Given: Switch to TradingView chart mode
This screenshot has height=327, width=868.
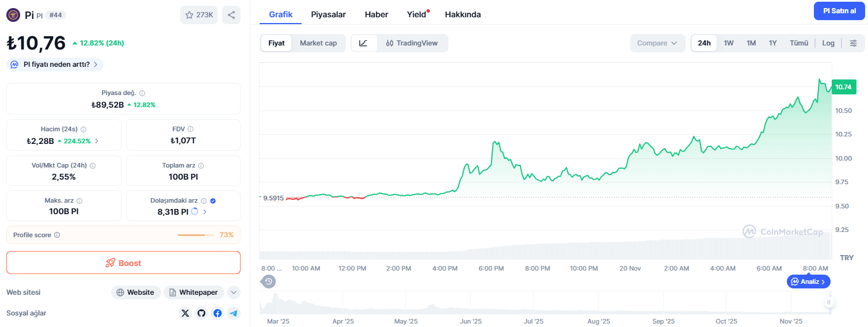Looking at the screenshot, I should point(412,43).
